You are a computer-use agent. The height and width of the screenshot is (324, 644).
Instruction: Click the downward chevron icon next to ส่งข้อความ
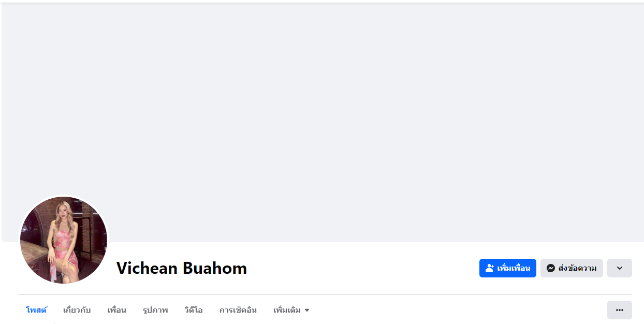619,268
